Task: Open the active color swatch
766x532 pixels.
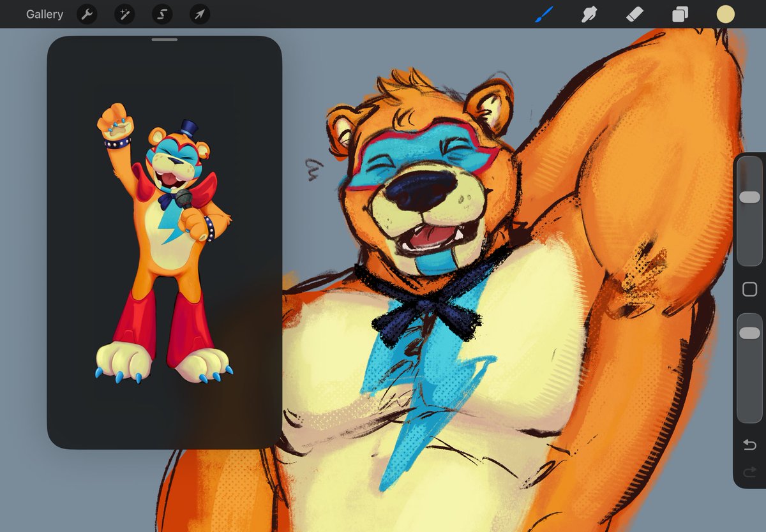Action: click(725, 14)
